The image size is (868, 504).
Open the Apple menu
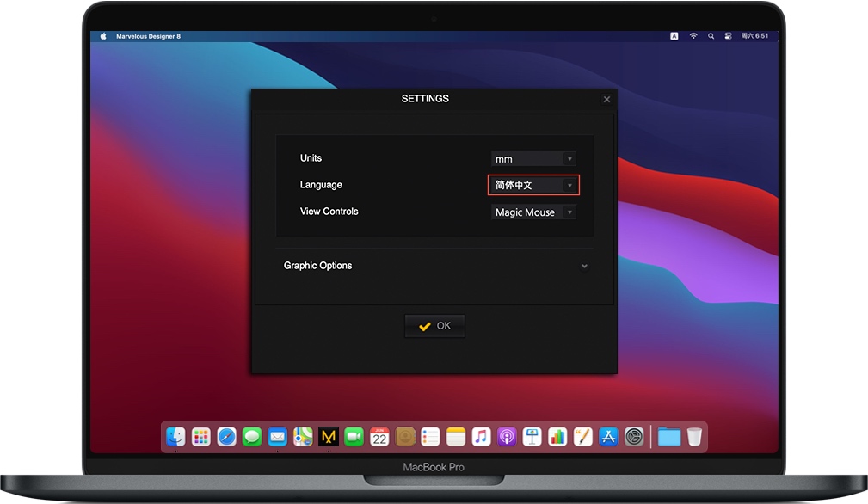tap(103, 36)
